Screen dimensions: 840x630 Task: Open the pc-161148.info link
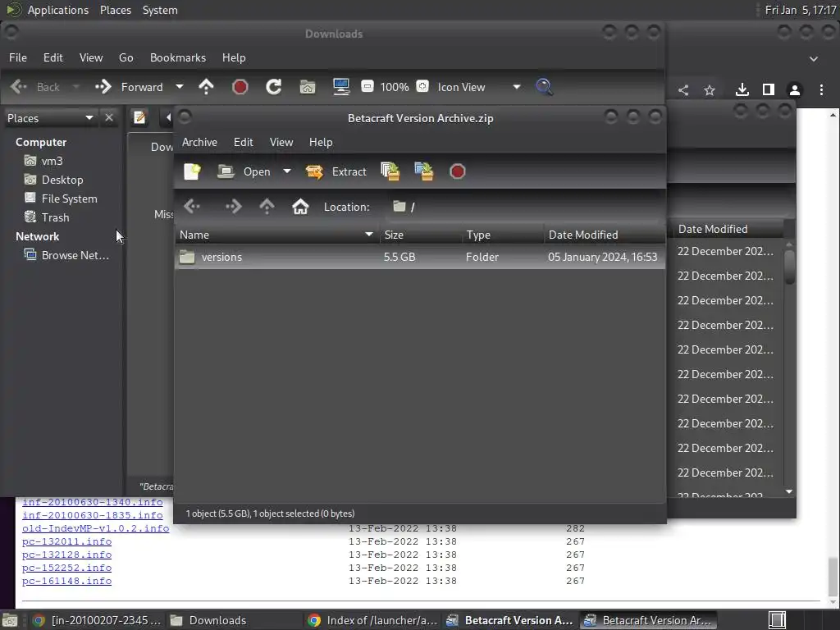(x=67, y=581)
